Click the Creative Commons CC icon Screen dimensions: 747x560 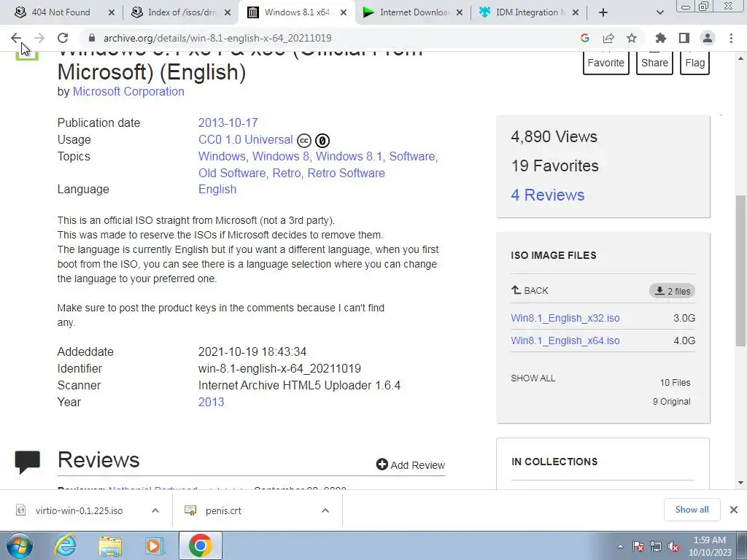pos(304,141)
